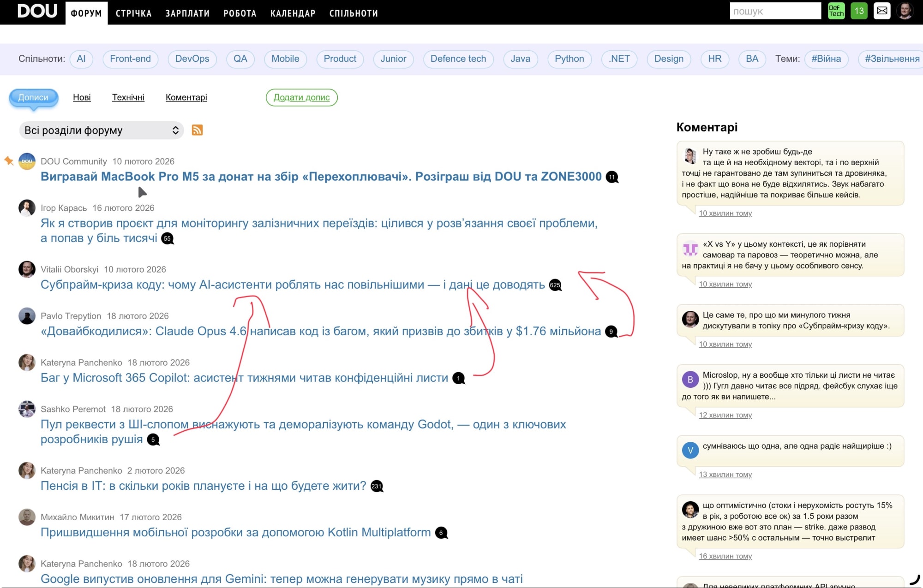Switch to the 'Нові' tab

(x=82, y=97)
